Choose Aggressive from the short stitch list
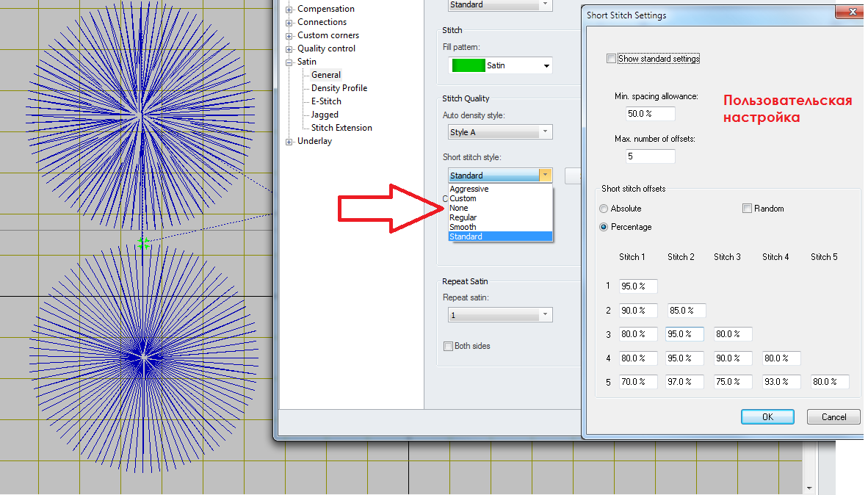The height and width of the screenshot is (495, 868). point(469,189)
